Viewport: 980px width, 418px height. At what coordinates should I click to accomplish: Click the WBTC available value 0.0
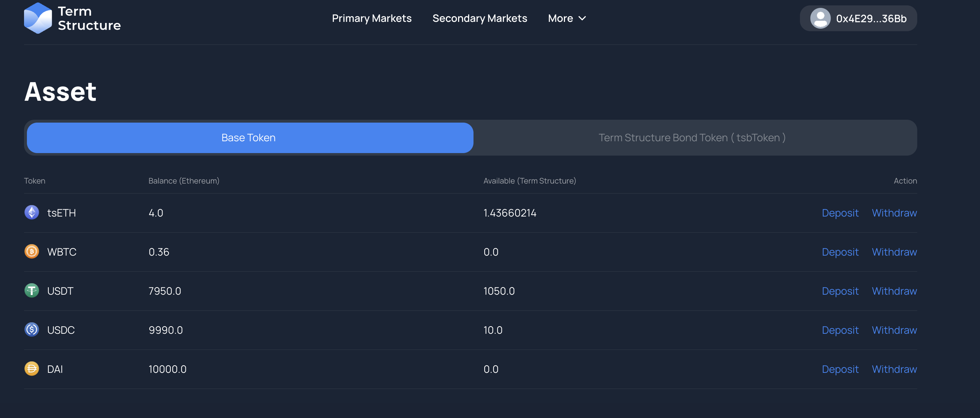tap(491, 252)
